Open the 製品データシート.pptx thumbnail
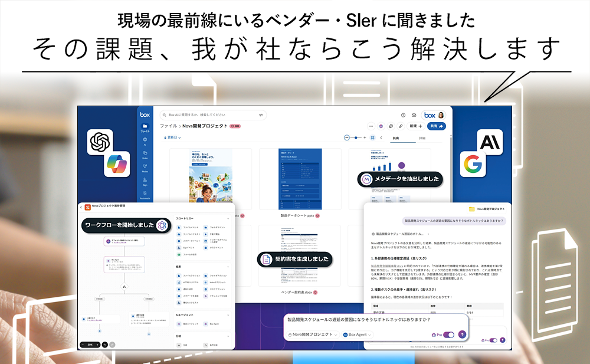 300,179
